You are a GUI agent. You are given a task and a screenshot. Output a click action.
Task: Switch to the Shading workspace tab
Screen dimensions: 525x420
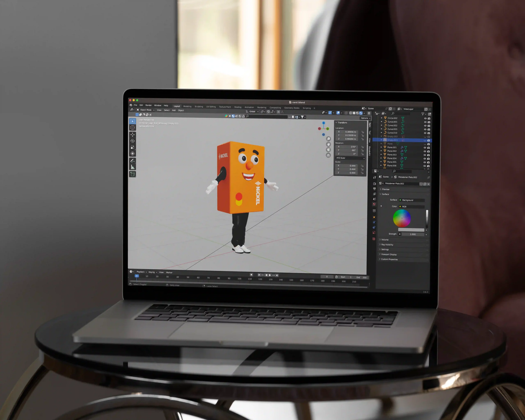238,107
